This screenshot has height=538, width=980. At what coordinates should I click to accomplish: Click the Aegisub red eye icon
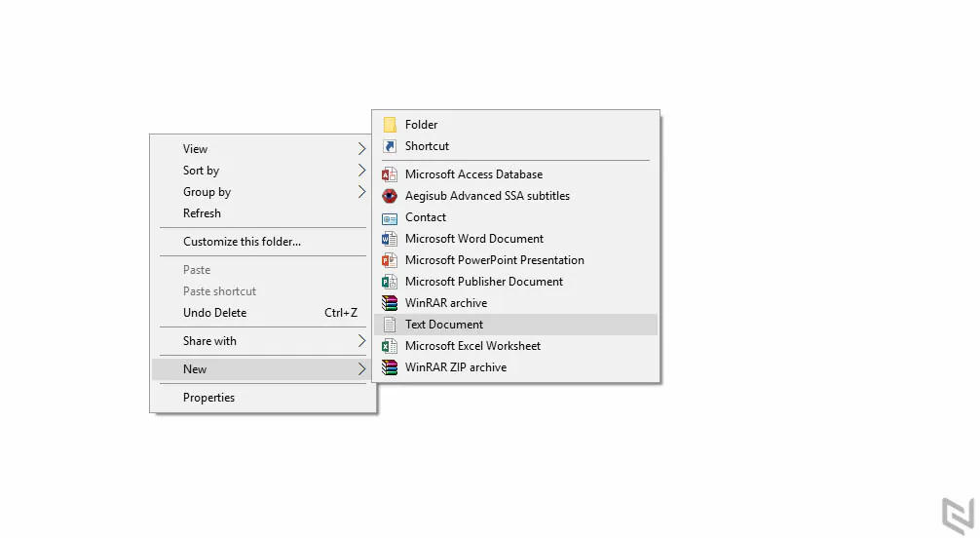pos(390,196)
